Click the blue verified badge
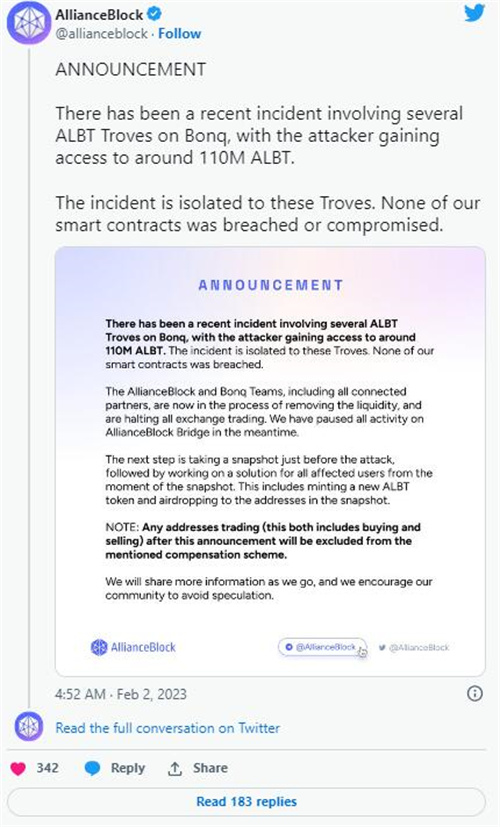Viewport: 500px width, 827px height. click(x=155, y=14)
